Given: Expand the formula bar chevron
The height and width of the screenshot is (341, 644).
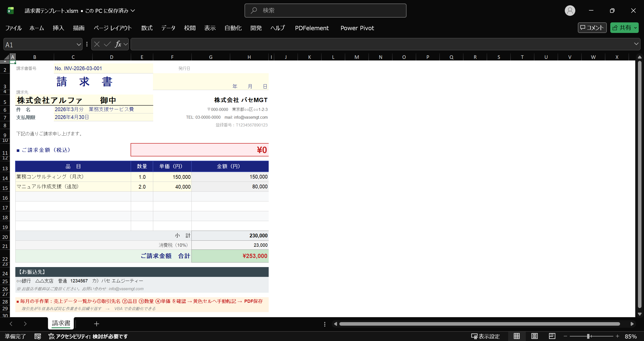Looking at the screenshot, I should [x=636, y=44].
